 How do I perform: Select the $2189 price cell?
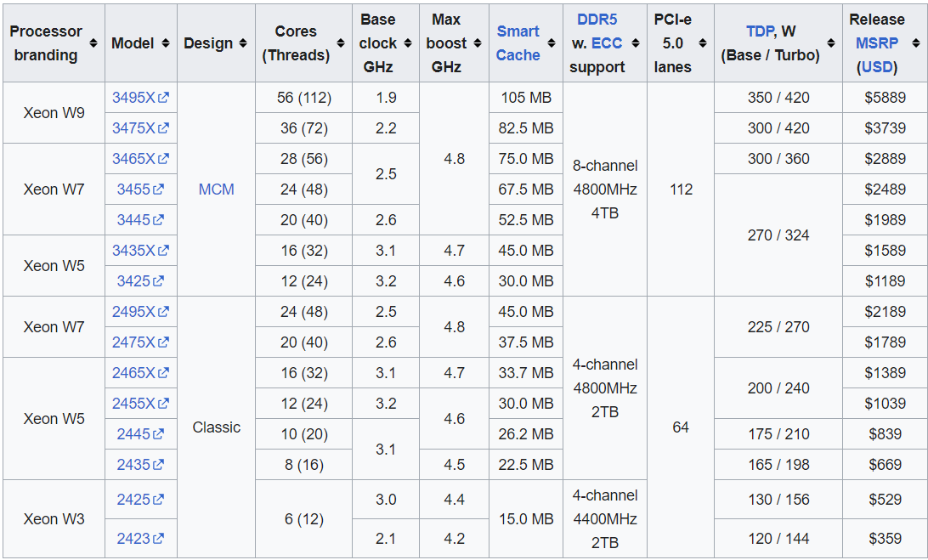885,311
